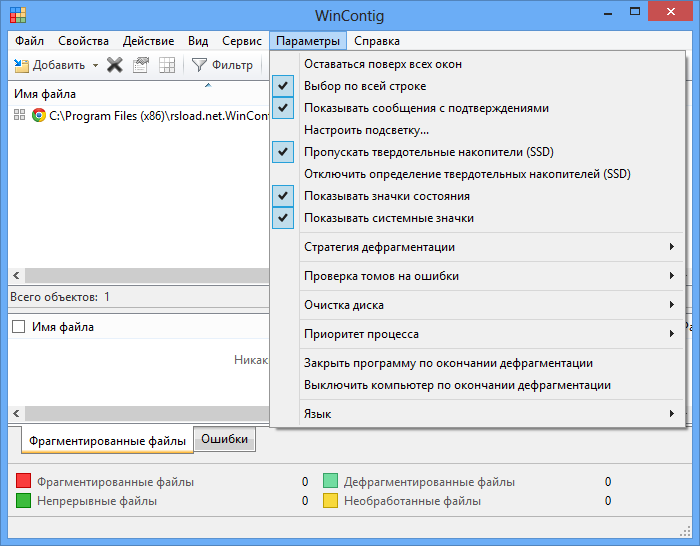
Task: Check the Имя файла header checkbox
Action: click(18, 327)
